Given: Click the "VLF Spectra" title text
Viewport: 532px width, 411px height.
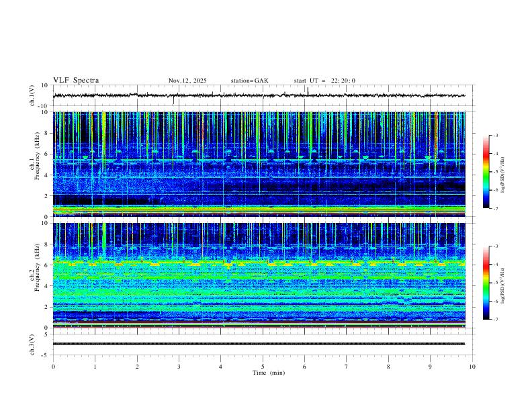Looking at the screenshot, I should coord(76,81).
